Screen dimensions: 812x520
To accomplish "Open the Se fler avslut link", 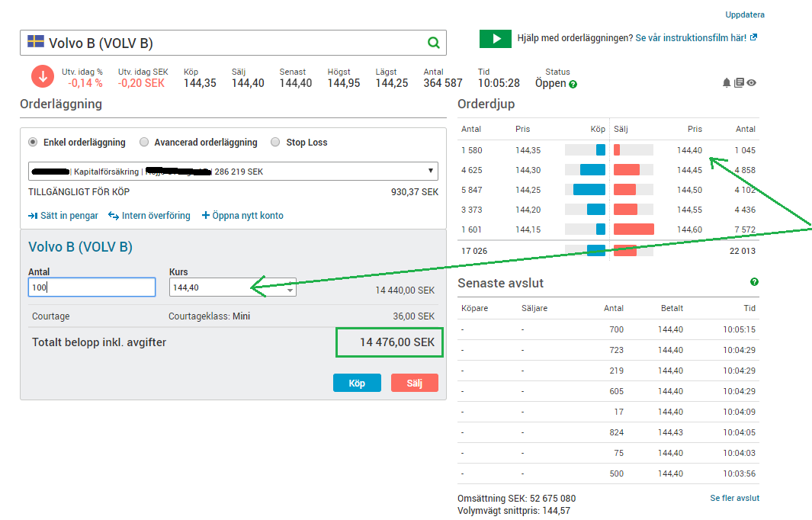I will click(734, 498).
